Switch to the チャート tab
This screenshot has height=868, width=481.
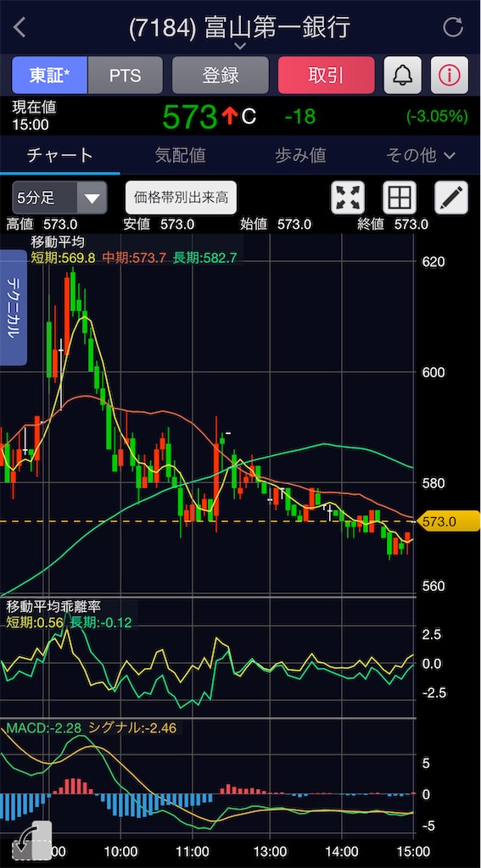coord(60,156)
